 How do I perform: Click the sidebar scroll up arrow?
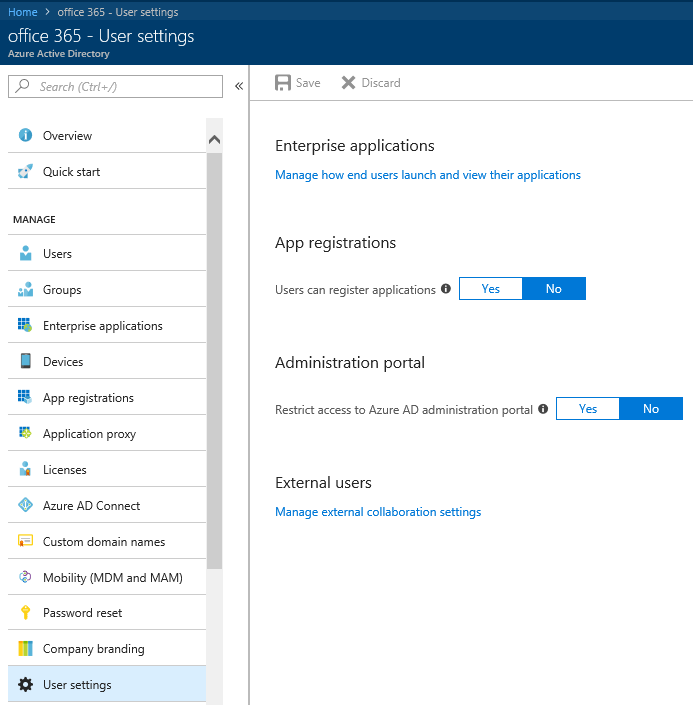[x=215, y=139]
